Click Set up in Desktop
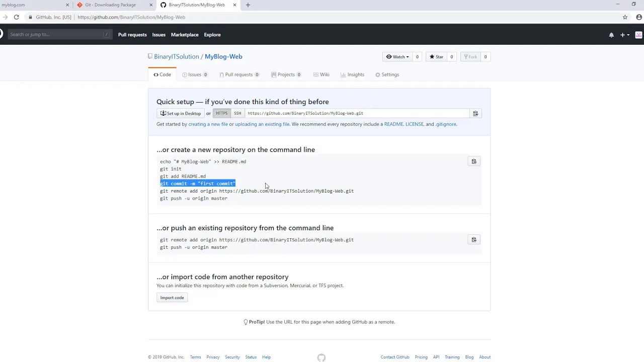 pyautogui.click(x=181, y=113)
